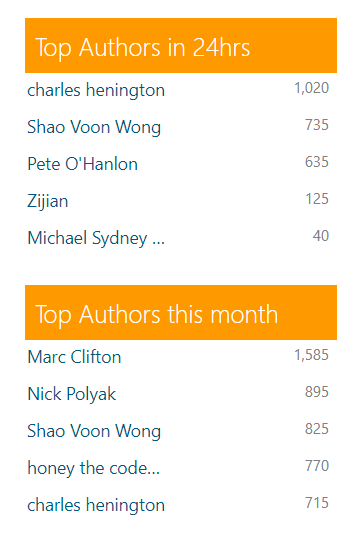Click Shao Voon Wong in this month list
The width and height of the screenshot is (363, 544).
click(94, 431)
